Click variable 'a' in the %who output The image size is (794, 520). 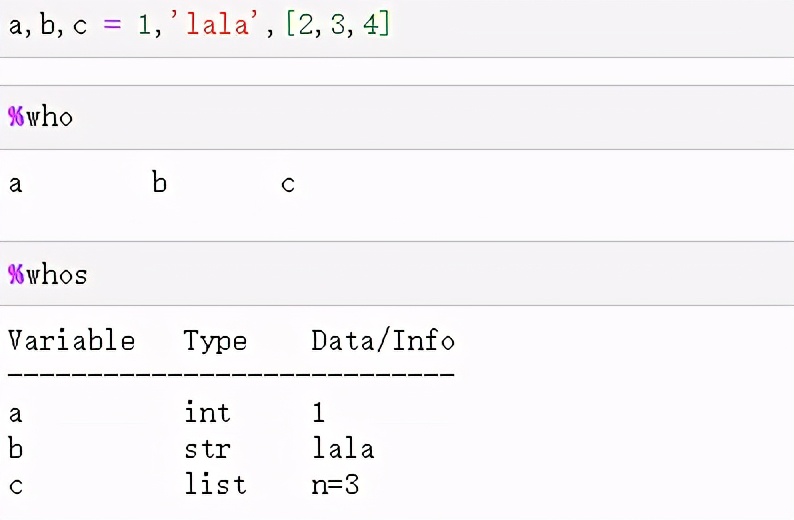[x=15, y=184]
